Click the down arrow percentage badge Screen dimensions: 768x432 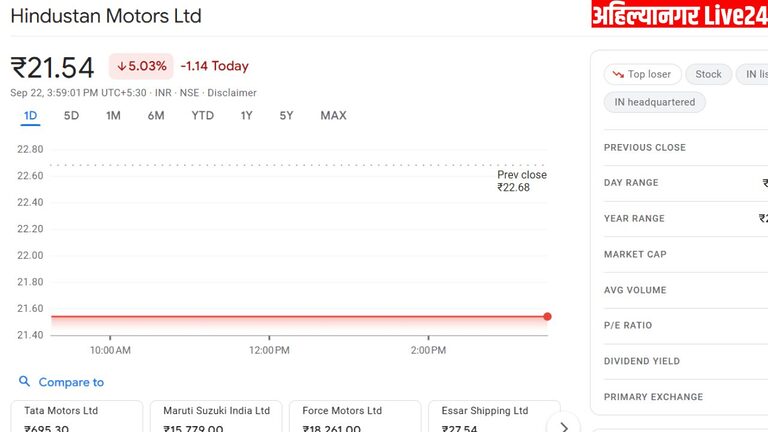tap(141, 66)
